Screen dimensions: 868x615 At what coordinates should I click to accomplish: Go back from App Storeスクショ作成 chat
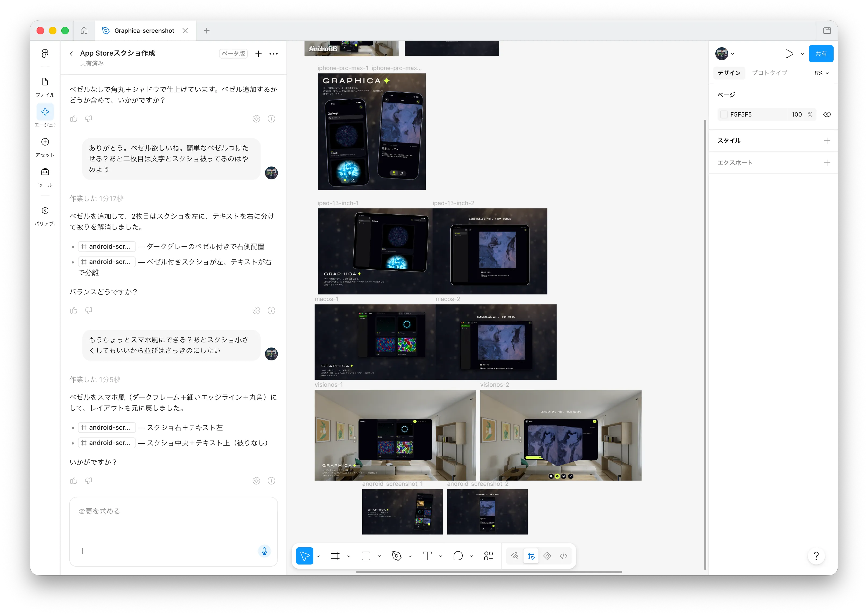(71, 53)
